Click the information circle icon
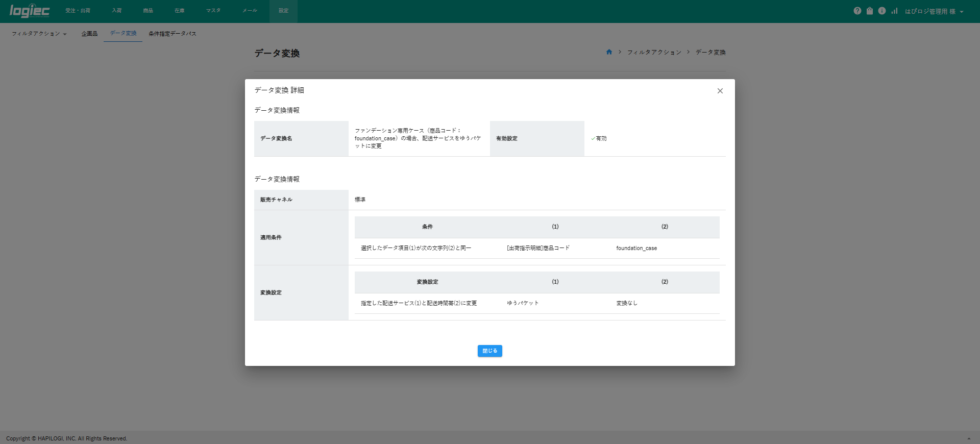This screenshot has width=980, height=444. pos(882,11)
